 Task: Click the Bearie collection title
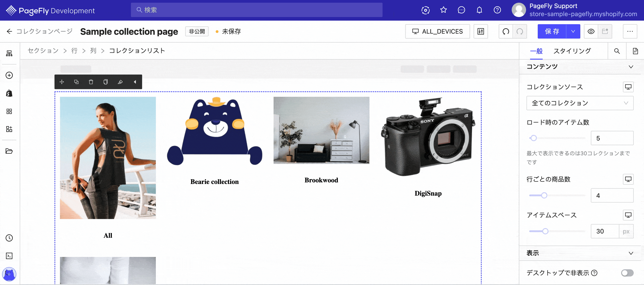[215, 181]
